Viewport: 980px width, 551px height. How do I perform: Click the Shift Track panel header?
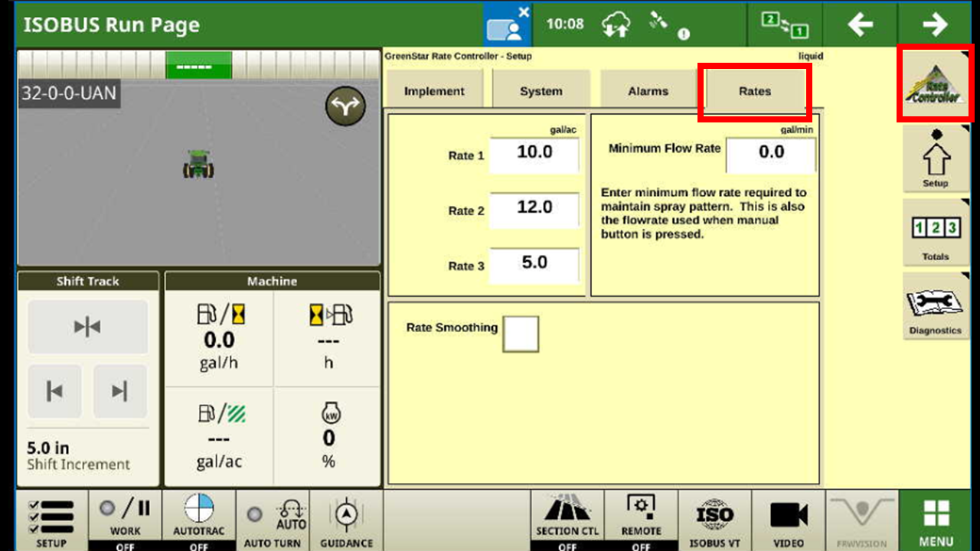87,281
